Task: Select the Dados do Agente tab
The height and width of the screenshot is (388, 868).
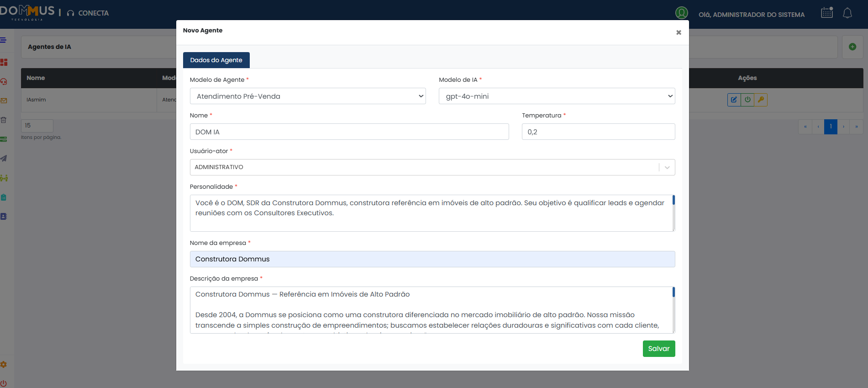Action: [216, 60]
